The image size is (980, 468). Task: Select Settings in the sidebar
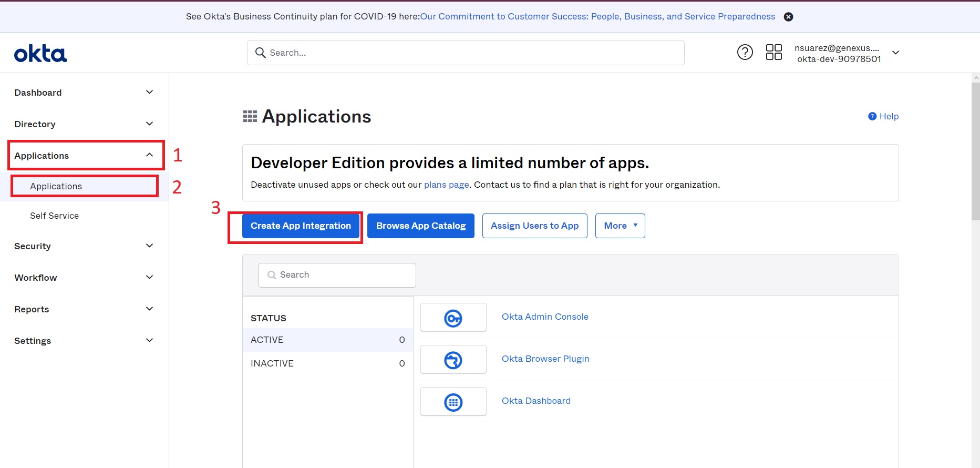tap(33, 341)
